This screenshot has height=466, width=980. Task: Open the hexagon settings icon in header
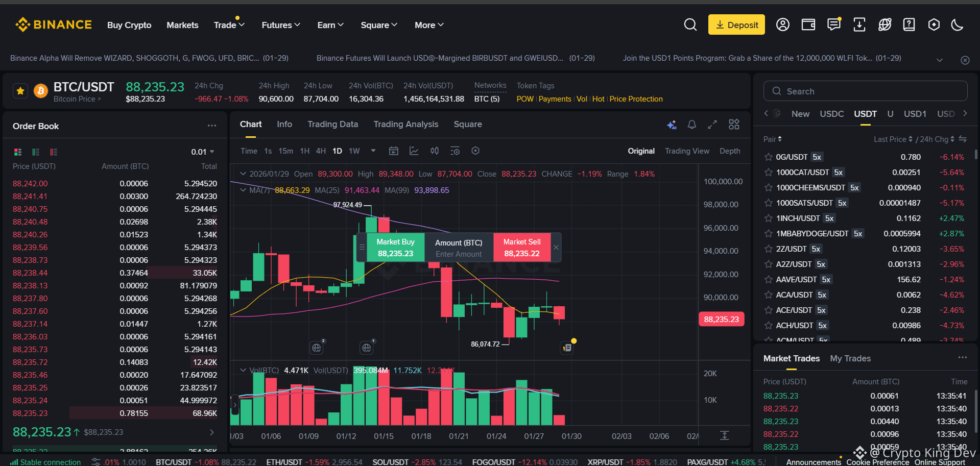click(934, 24)
